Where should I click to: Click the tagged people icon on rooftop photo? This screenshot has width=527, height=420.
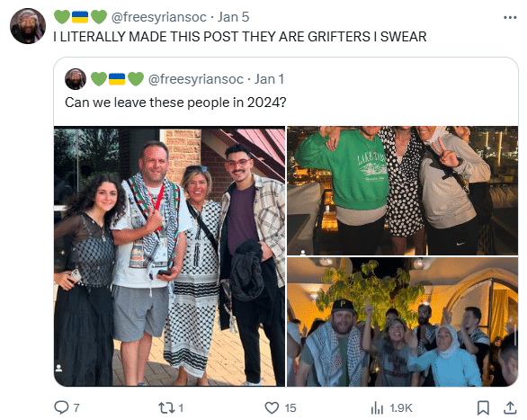pos(303,252)
